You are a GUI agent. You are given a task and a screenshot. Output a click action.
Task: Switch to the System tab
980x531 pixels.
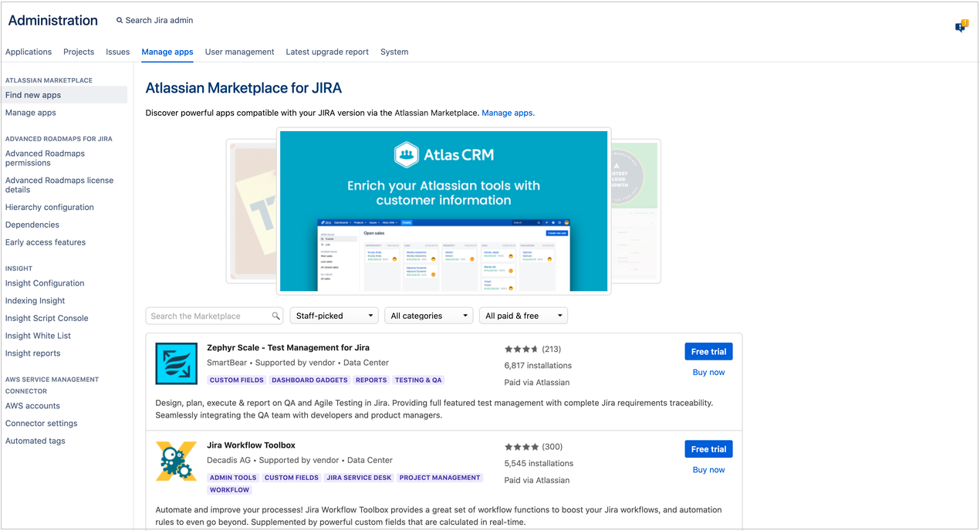(x=394, y=52)
